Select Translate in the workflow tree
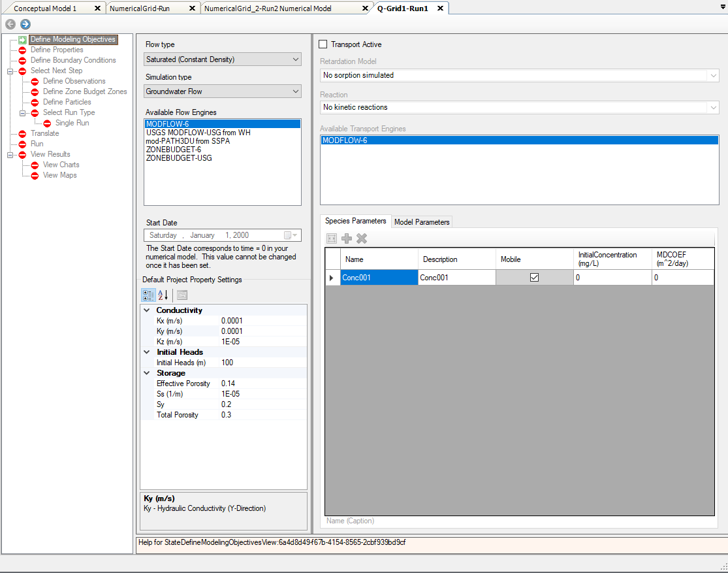 (44, 133)
